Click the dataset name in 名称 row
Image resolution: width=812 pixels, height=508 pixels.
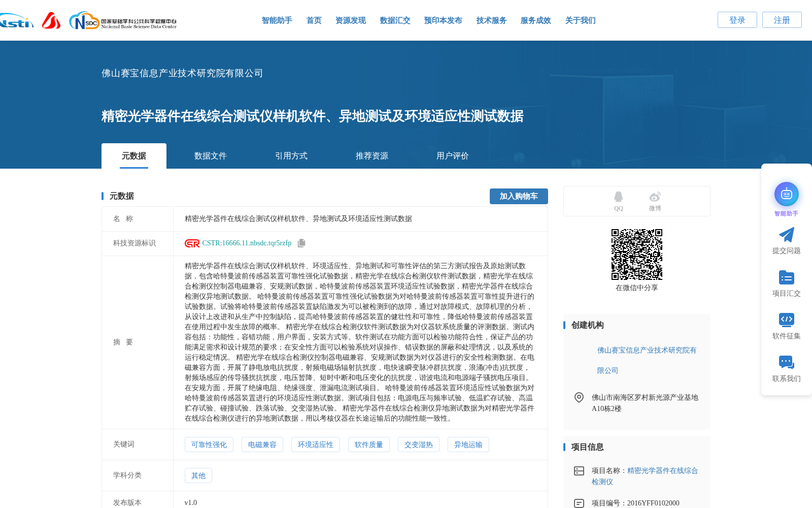(x=298, y=218)
